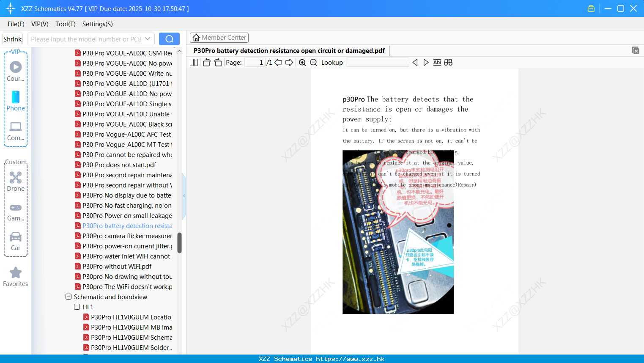The height and width of the screenshot is (363, 644).
Task: Open P30Pro power-on current jitter file
Action: tap(127, 246)
